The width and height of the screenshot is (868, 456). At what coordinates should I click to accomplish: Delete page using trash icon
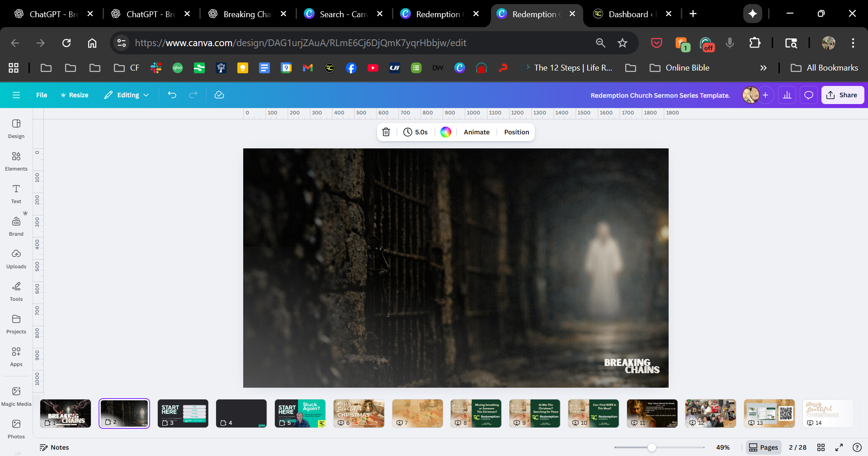click(386, 132)
